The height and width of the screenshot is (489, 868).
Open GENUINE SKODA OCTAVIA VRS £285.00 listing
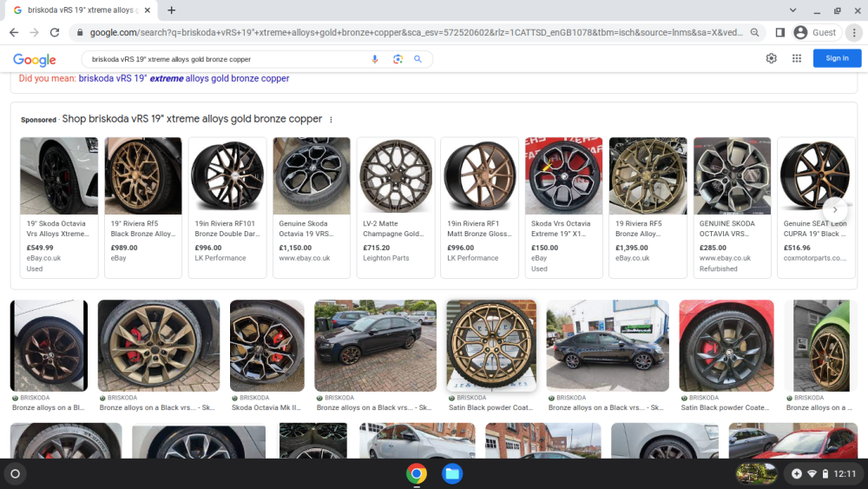733,208
